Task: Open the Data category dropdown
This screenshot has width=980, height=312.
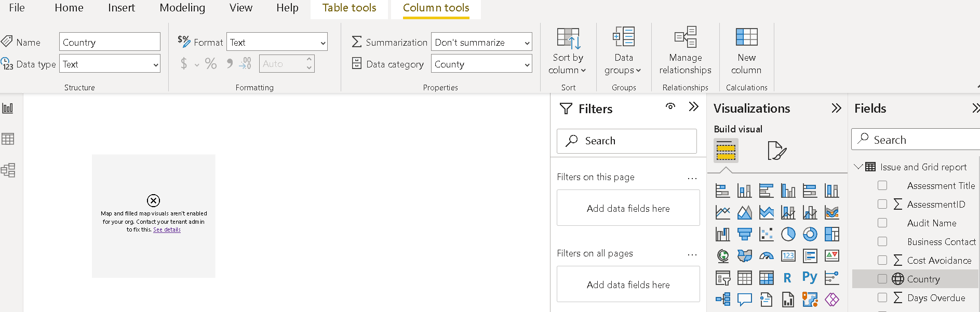Action: tap(481, 64)
